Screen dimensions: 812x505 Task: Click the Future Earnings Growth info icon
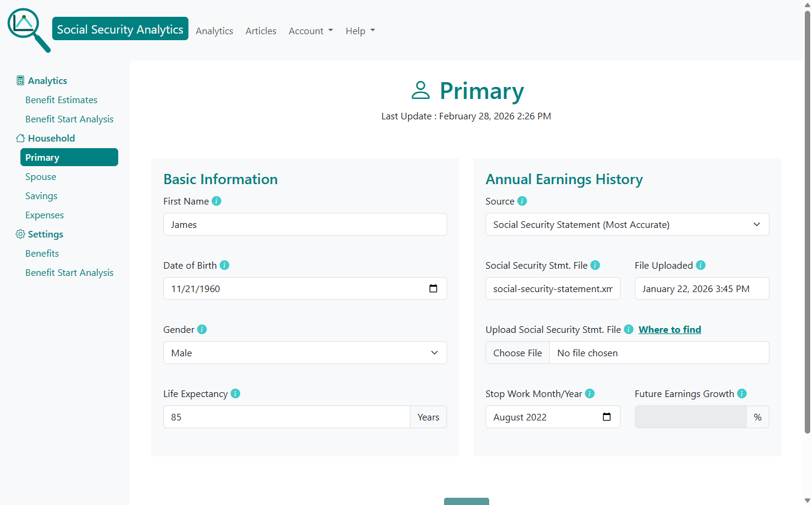tap(742, 393)
